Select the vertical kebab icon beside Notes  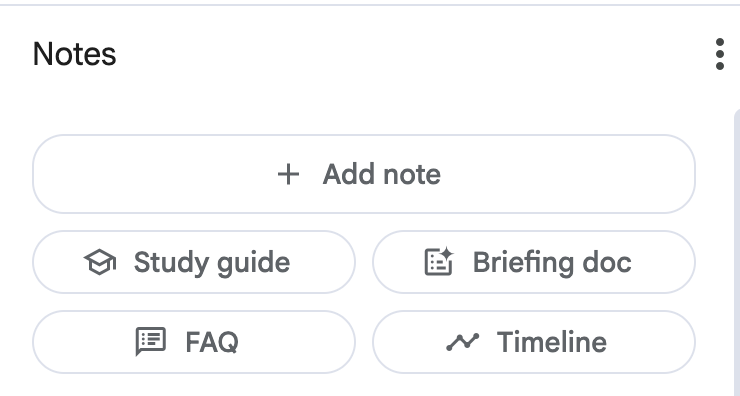[719, 54]
